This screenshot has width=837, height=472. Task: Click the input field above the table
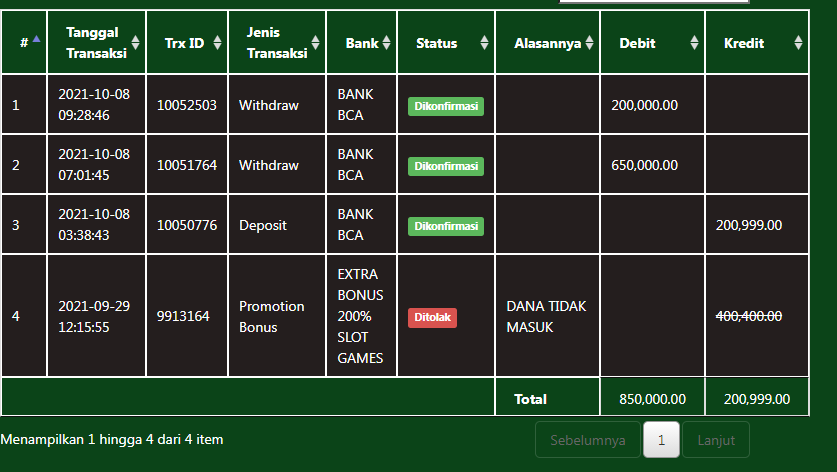653,2
